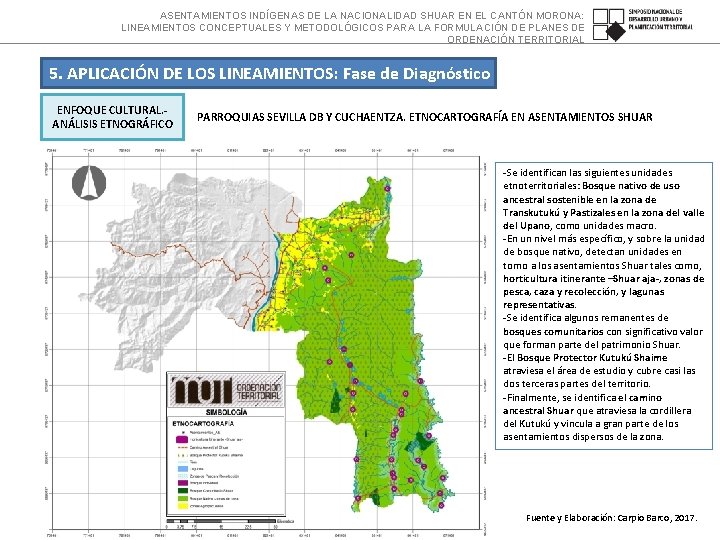Click the 'ETNOCARTOGRAFÍA' legend subtitle
The width and height of the screenshot is (720, 540).
[203, 423]
